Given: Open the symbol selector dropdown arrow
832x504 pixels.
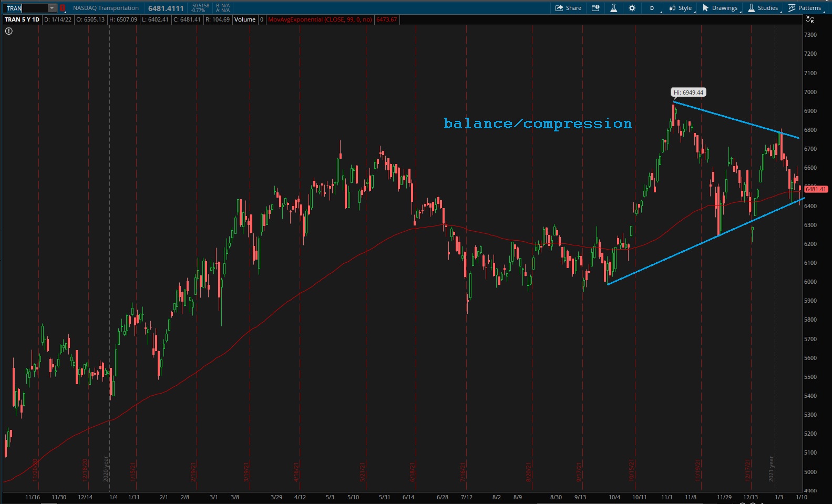Looking at the screenshot, I should pyautogui.click(x=52, y=8).
